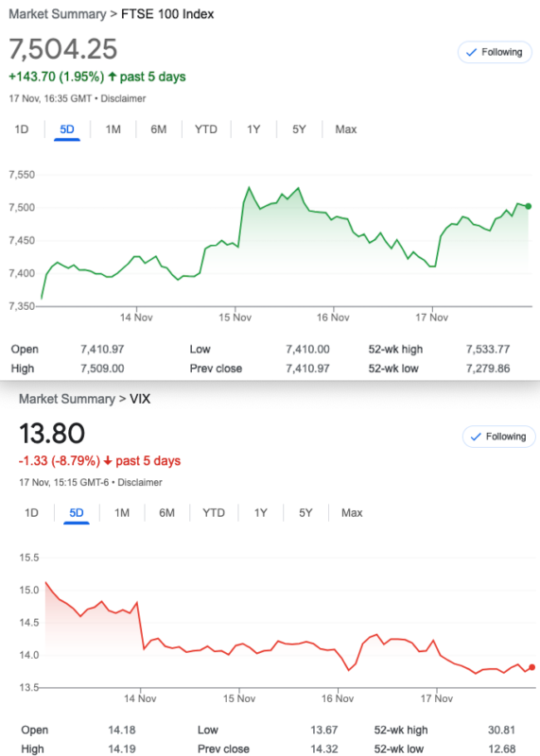Toggle the Following button for VIX

(x=499, y=437)
